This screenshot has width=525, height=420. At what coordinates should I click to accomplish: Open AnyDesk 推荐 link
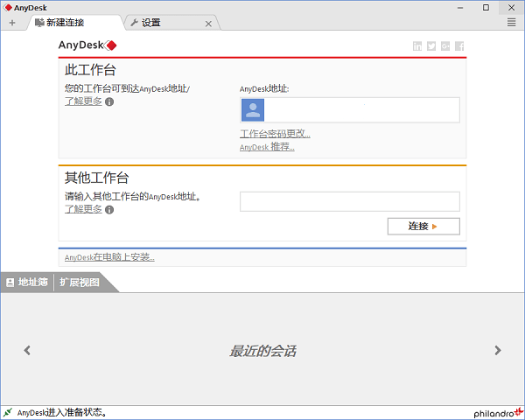click(267, 147)
